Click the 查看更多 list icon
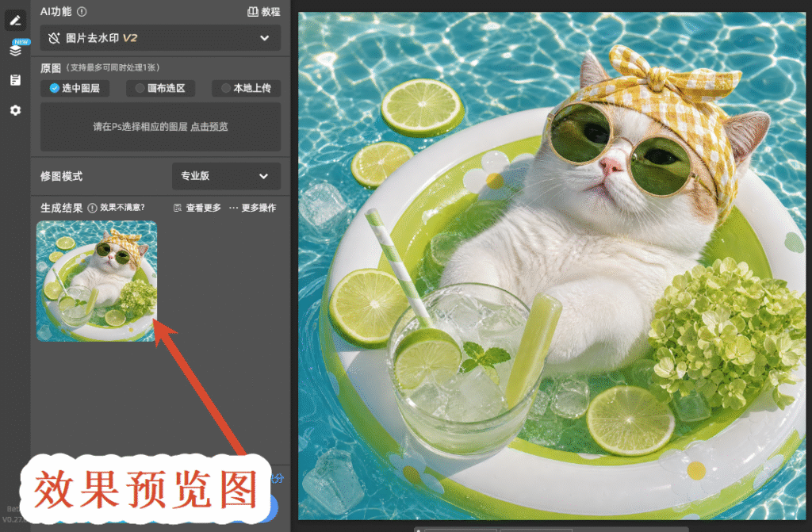This screenshot has width=812, height=532. coord(178,208)
